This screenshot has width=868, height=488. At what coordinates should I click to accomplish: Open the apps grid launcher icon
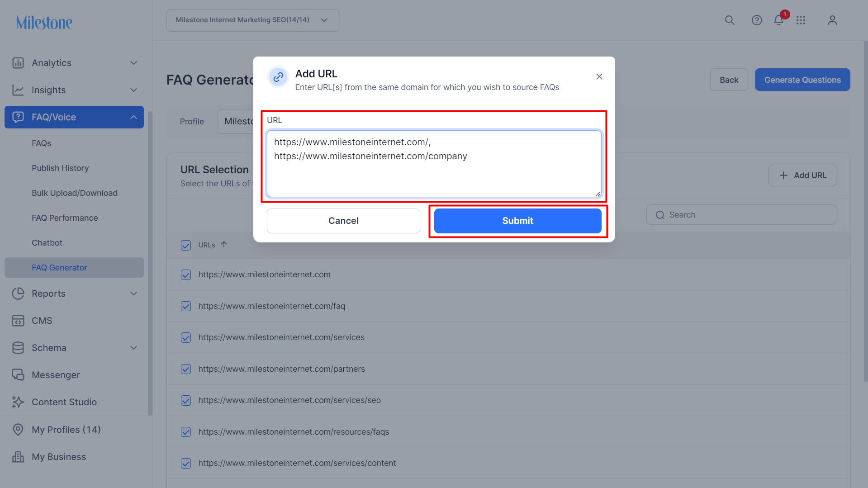(x=801, y=20)
